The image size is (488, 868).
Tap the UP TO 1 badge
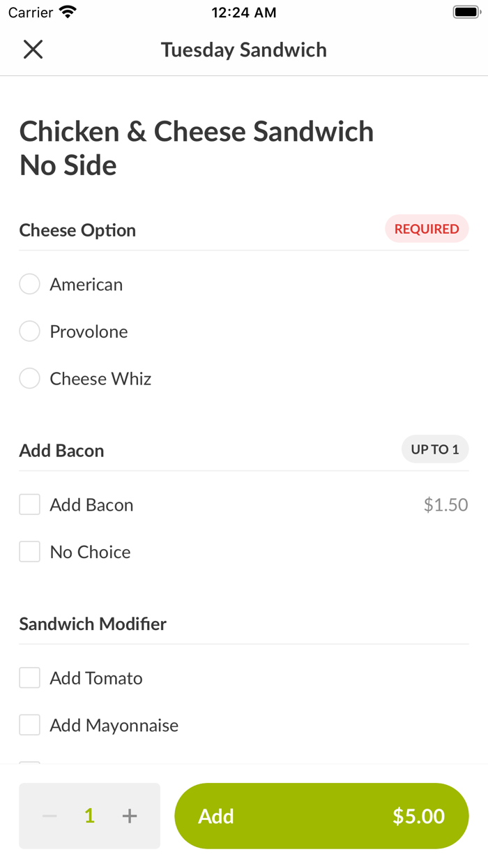[435, 450]
